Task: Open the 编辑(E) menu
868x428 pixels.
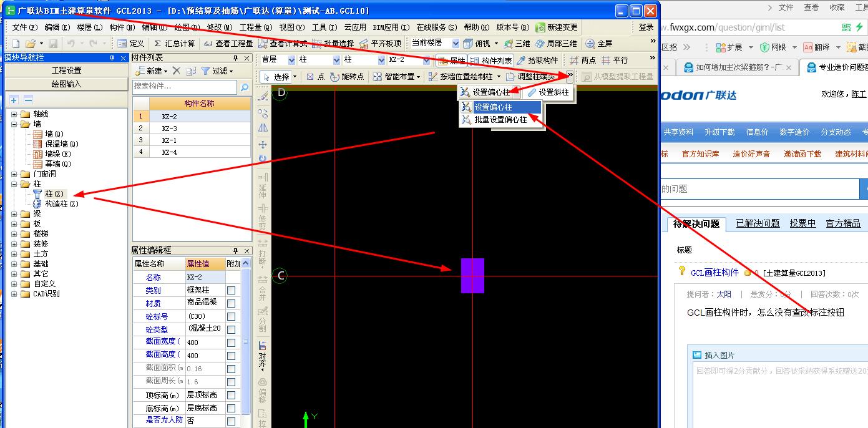Action: coord(57,27)
